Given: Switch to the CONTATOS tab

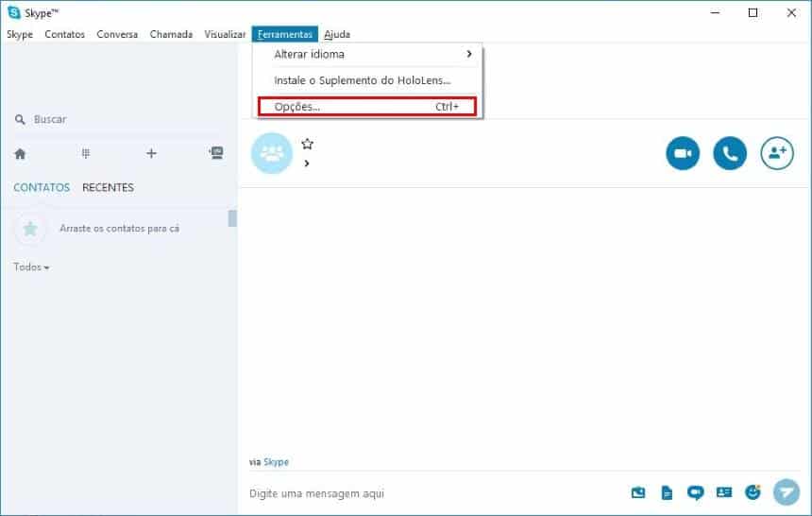Looking at the screenshot, I should (x=42, y=188).
